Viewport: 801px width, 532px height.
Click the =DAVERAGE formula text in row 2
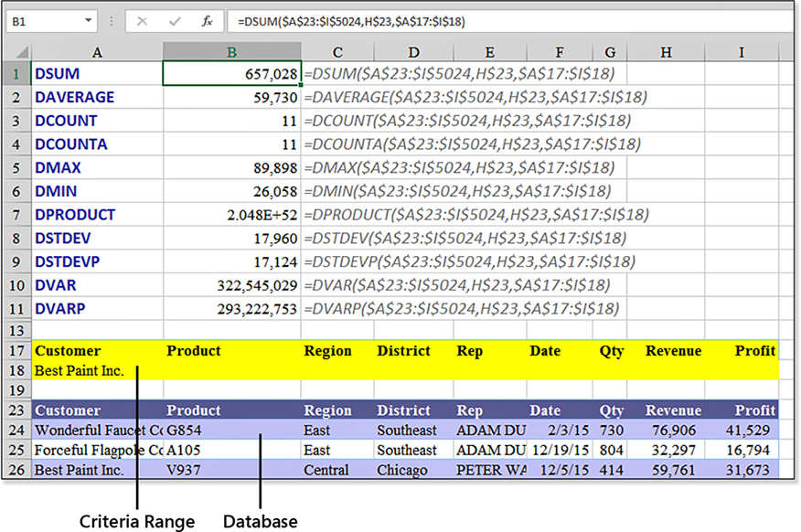point(475,97)
